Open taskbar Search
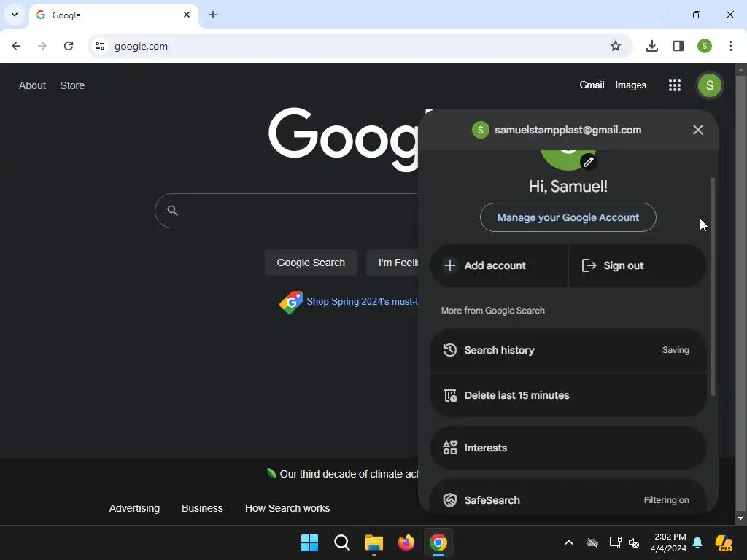Screen dimensions: 747x560 coord(341,542)
